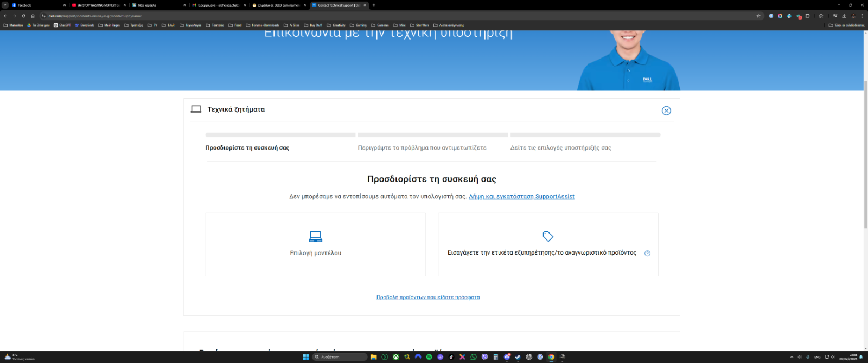
Task: Switch to the OLED gaming monitor tab
Action: [279, 5]
